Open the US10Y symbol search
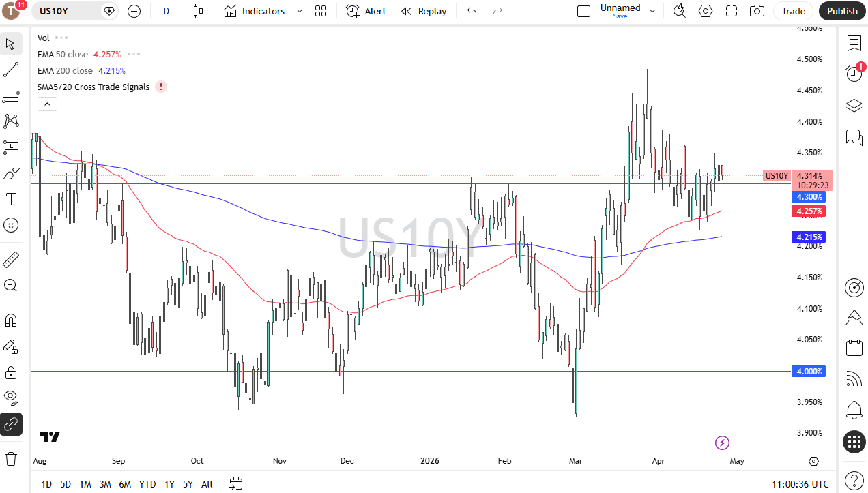 pos(54,11)
